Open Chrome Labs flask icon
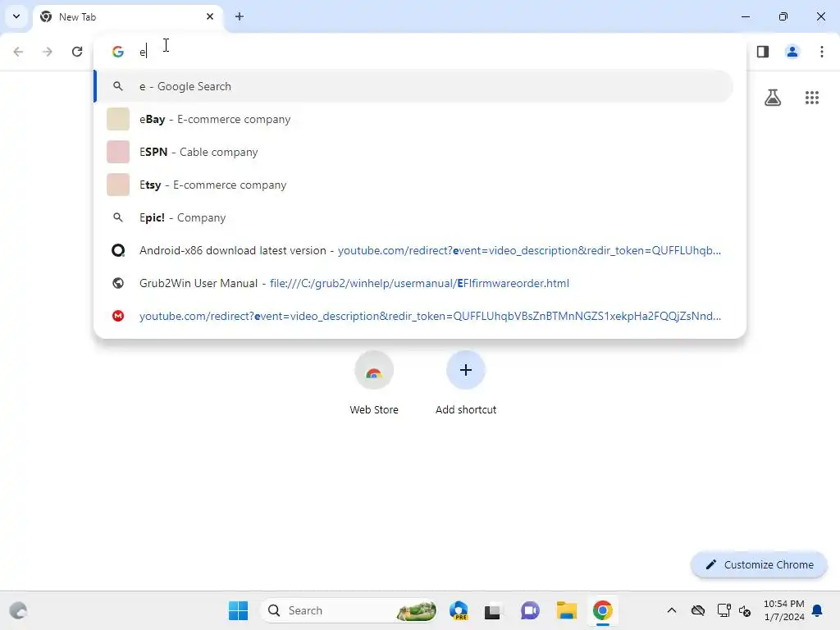 tap(773, 98)
